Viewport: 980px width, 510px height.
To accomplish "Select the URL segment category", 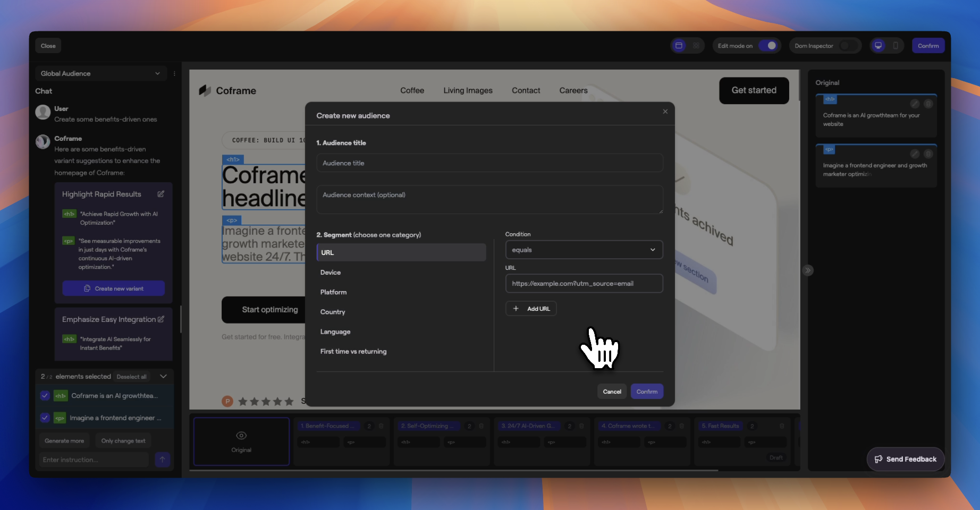I will 401,252.
